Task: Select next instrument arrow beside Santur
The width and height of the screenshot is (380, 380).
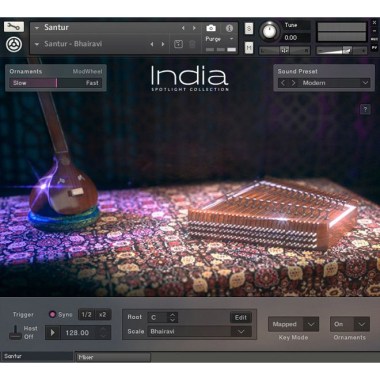Action: coord(194,28)
